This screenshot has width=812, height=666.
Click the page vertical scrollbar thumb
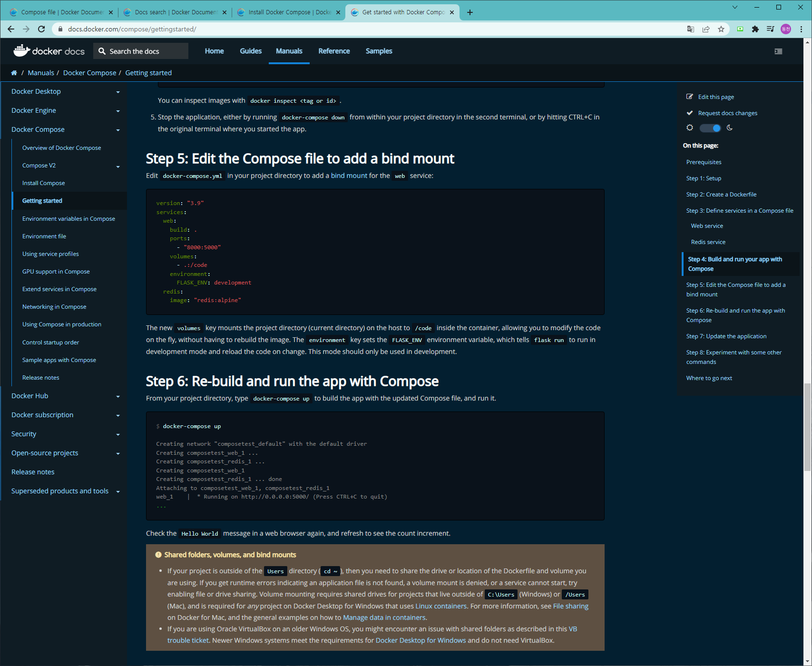(x=808, y=427)
